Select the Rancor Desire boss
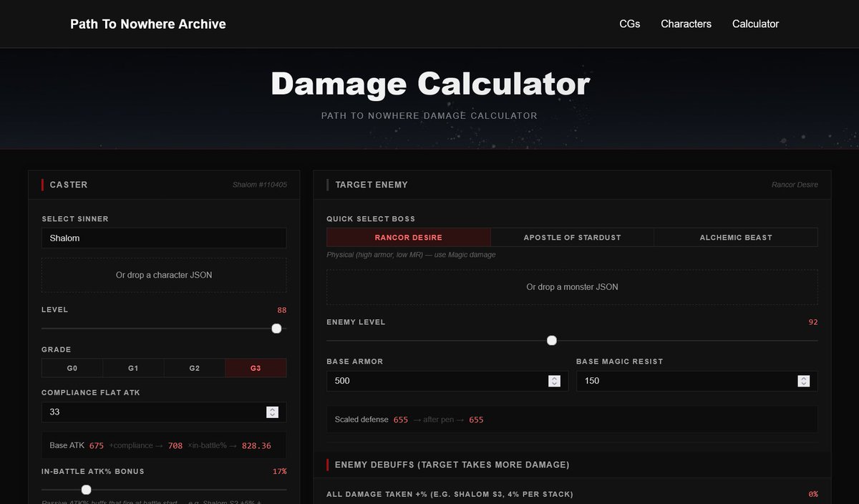This screenshot has width=859, height=504. (409, 238)
